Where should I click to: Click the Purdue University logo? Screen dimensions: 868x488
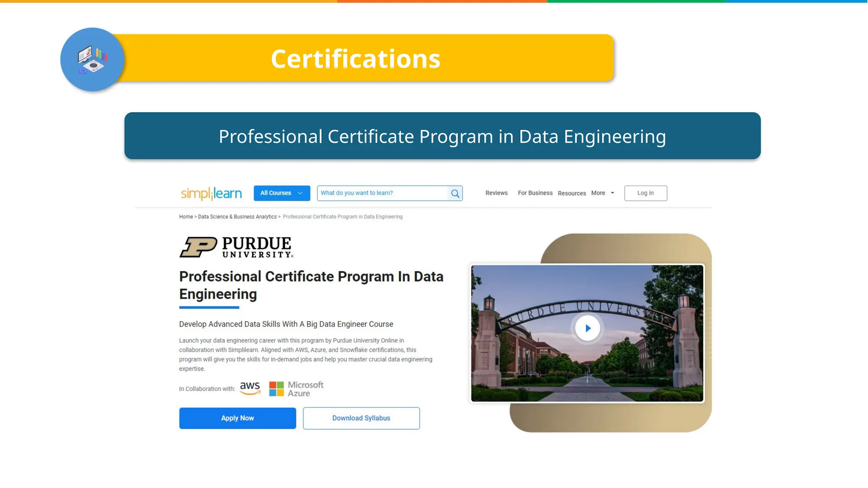coord(236,247)
